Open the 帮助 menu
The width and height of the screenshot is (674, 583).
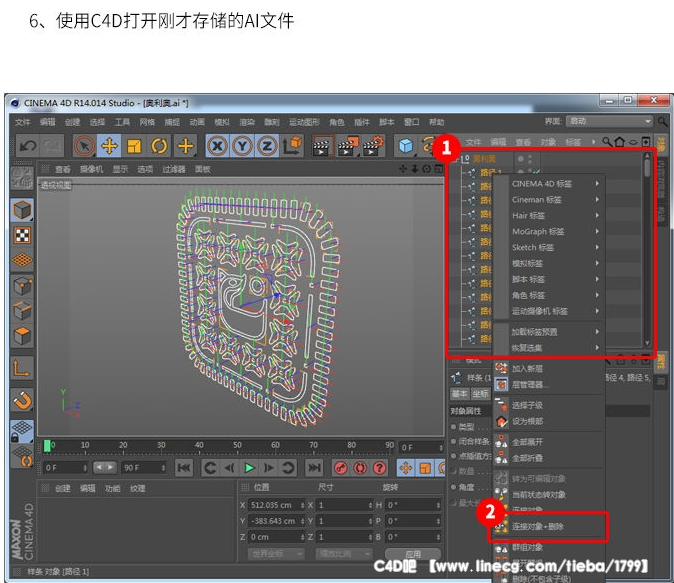436,122
